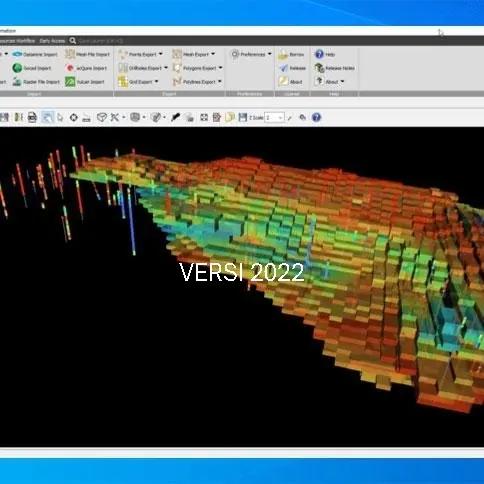Viewport: 484px width, 484px height.
Task: Open Vulcan Import
Action: click(85, 82)
